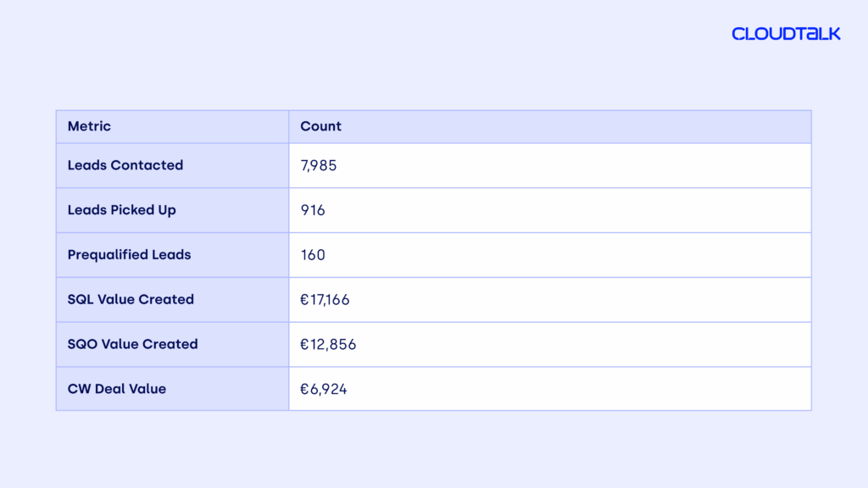Select the 916 count cell
The width and height of the screenshot is (868, 488).
[x=313, y=210]
